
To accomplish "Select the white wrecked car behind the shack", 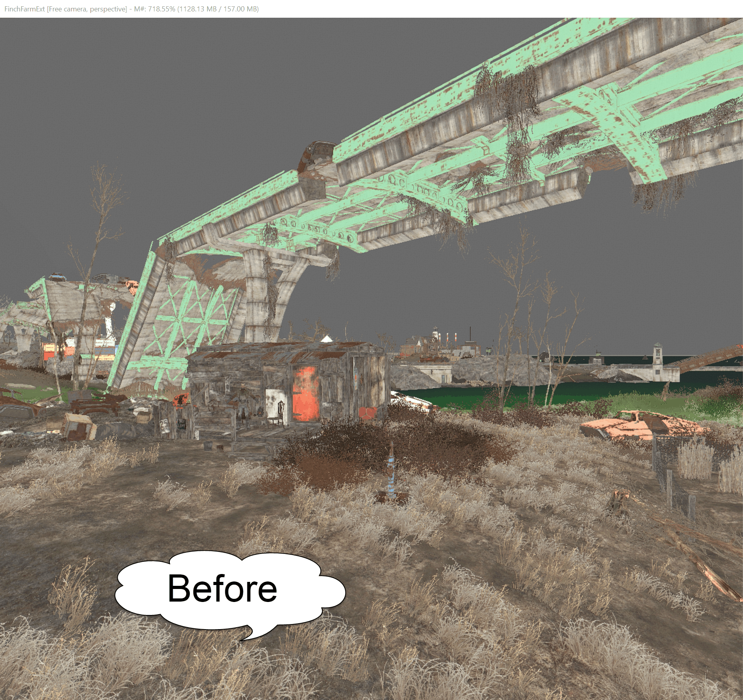I will [414, 402].
